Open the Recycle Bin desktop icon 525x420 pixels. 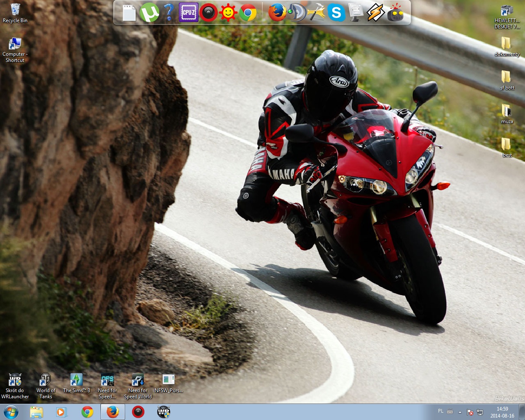[x=15, y=13]
